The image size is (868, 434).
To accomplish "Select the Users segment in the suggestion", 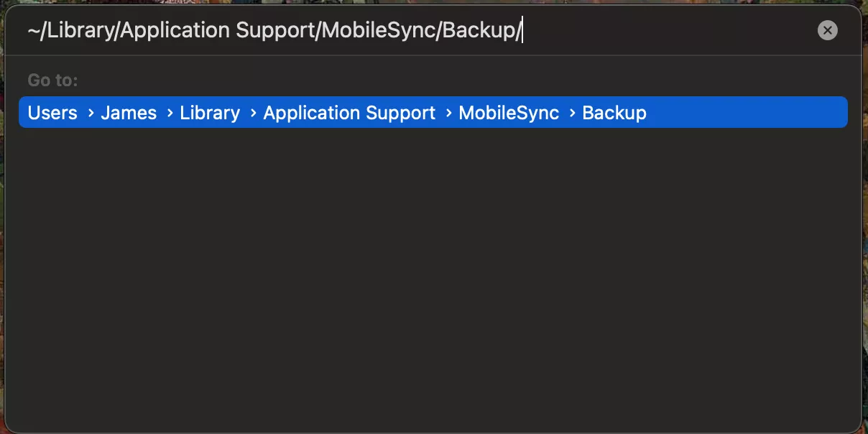I will click(x=52, y=113).
